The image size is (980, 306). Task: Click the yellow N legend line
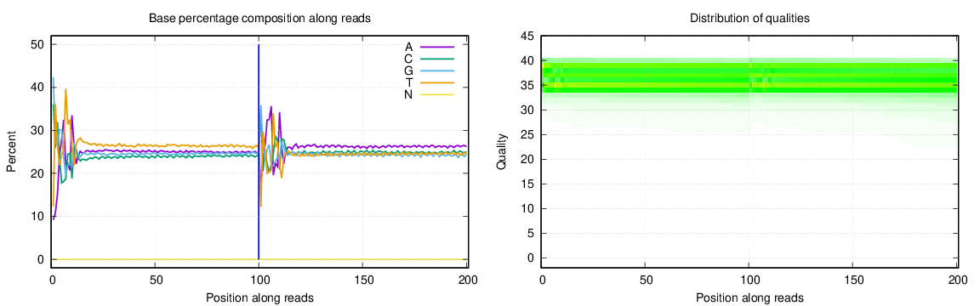click(436, 93)
